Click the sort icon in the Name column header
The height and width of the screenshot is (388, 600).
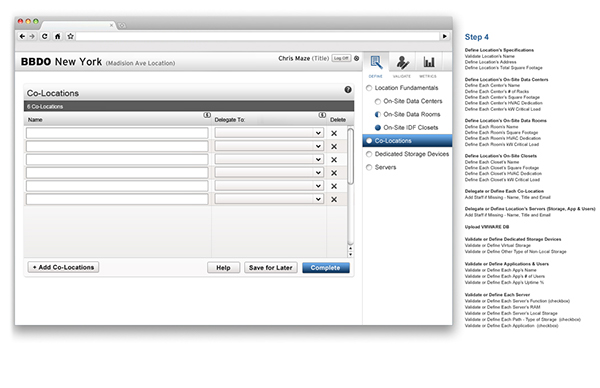[207, 115]
